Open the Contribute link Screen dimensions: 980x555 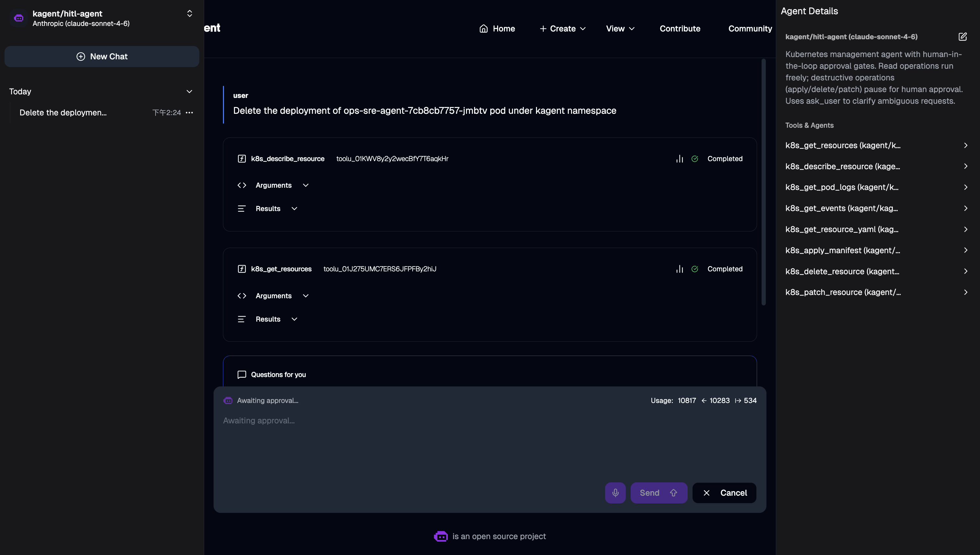(x=680, y=29)
